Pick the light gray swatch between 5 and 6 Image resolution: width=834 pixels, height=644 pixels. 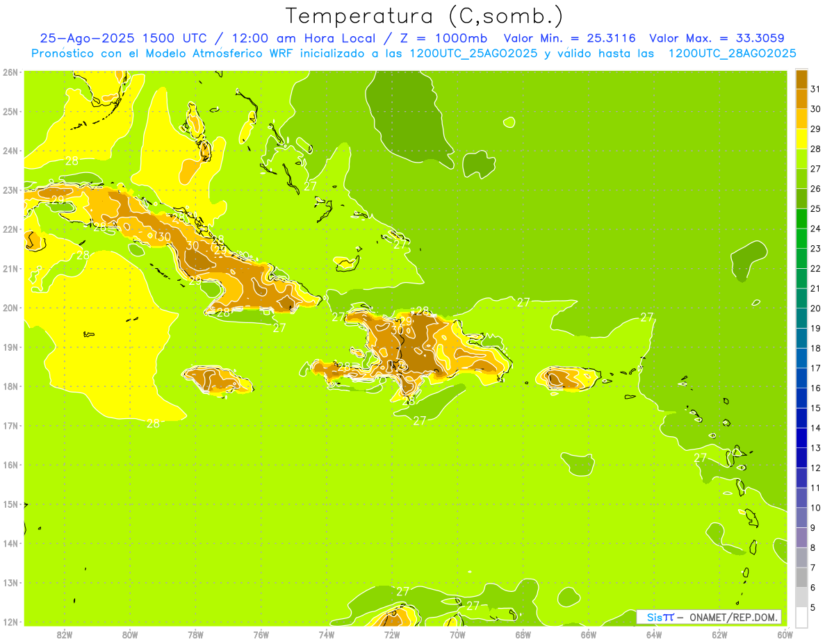pos(801,597)
